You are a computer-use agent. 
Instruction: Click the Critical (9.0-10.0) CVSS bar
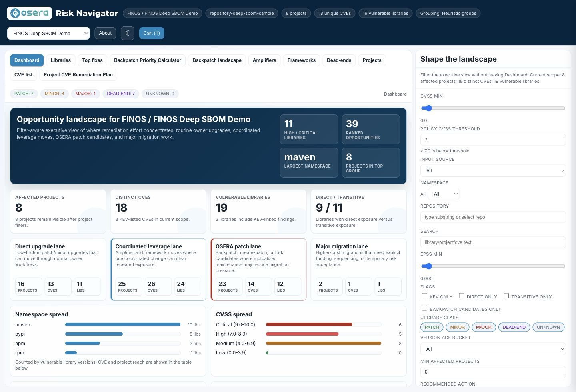[323, 325]
